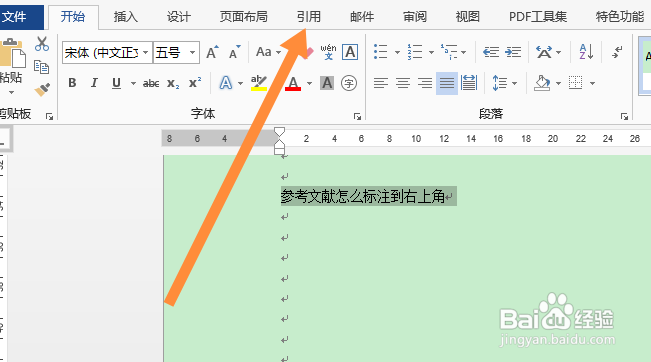Screen dimensions: 651x362
Task: Justify paragraph text
Action: click(447, 83)
